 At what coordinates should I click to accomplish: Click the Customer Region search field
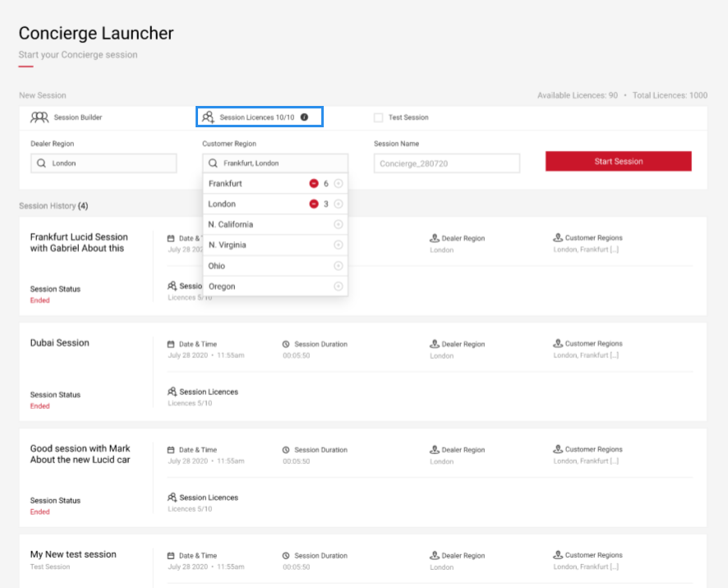275,163
